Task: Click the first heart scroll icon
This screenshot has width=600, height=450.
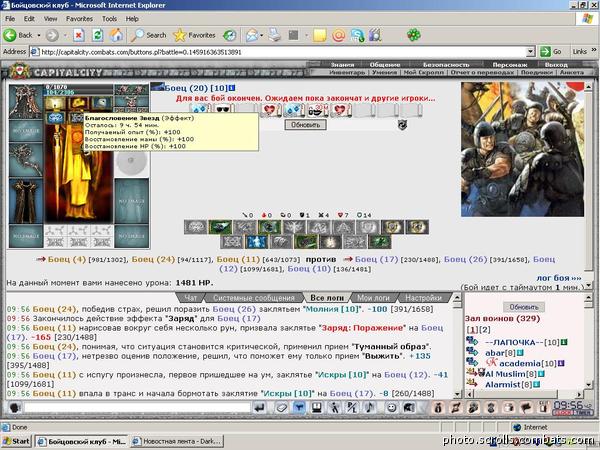Action: coord(271,110)
